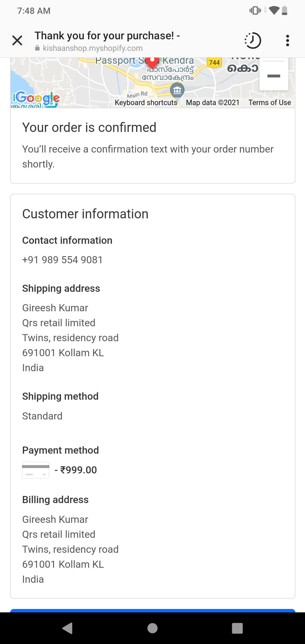Tap the blue button at page bottom
305x644 pixels.
coord(152,611)
